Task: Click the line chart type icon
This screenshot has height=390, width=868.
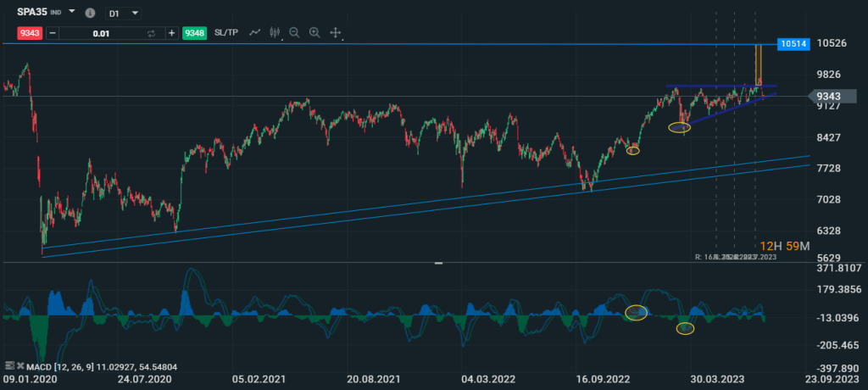Action: pos(254,33)
